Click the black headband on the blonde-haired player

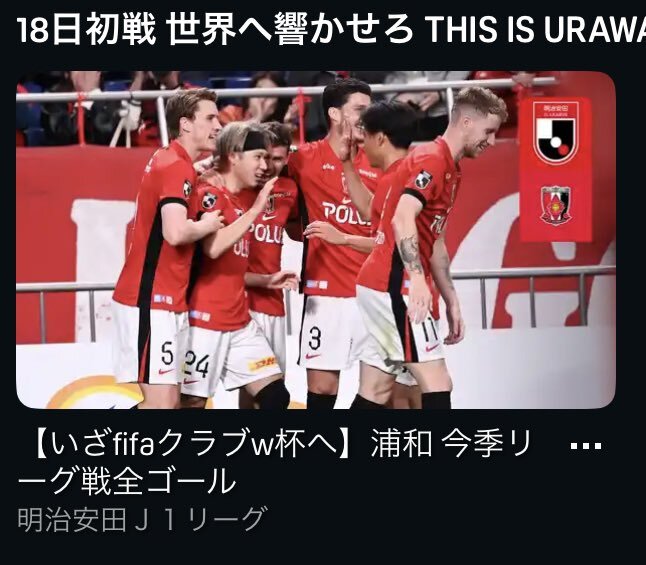[x=255, y=142]
